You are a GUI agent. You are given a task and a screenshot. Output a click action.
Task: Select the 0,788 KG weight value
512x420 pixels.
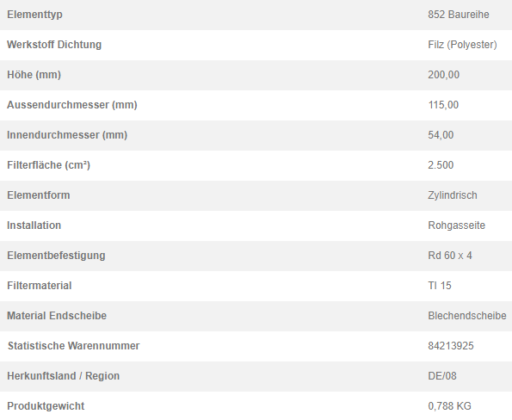pos(449,406)
